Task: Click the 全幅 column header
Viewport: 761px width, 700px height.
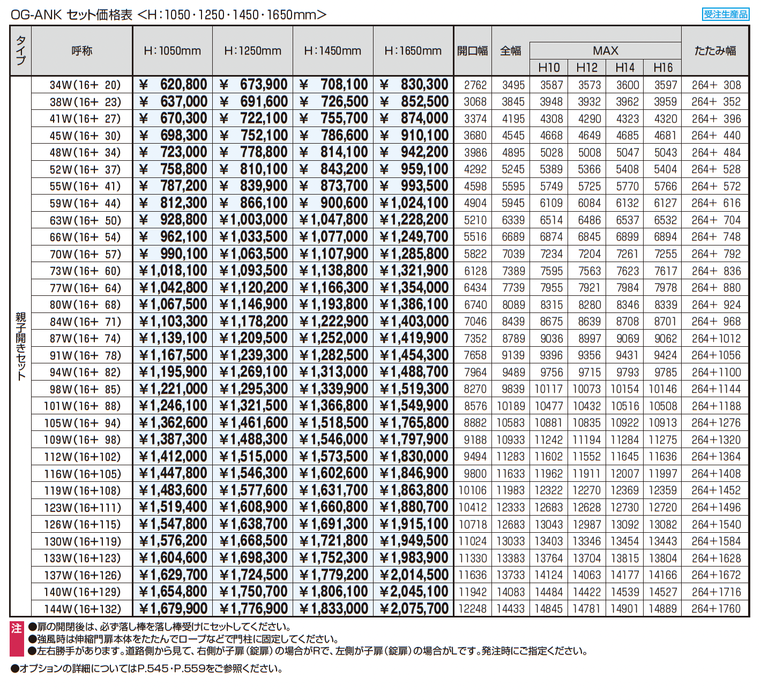Action: point(511,51)
